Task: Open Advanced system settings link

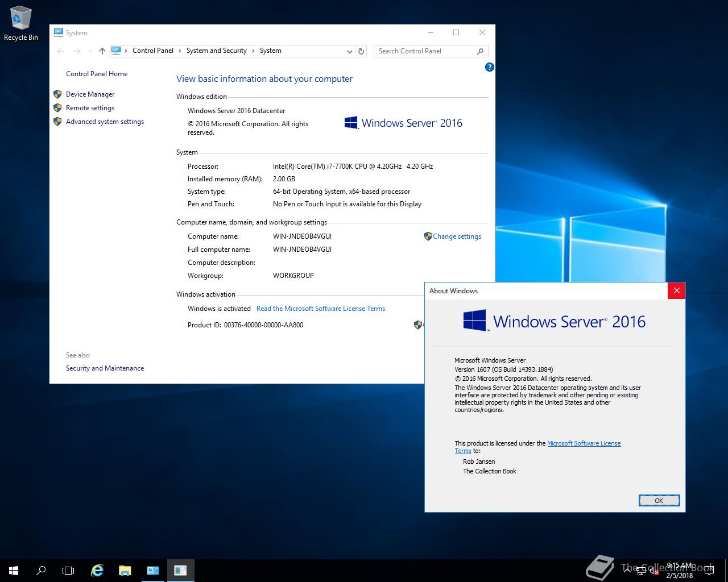Action: tap(105, 122)
